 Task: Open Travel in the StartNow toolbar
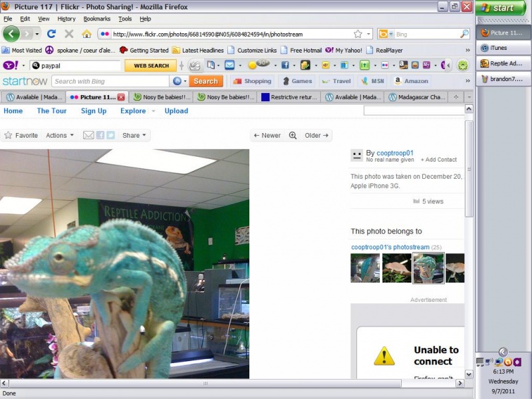click(336, 81)
